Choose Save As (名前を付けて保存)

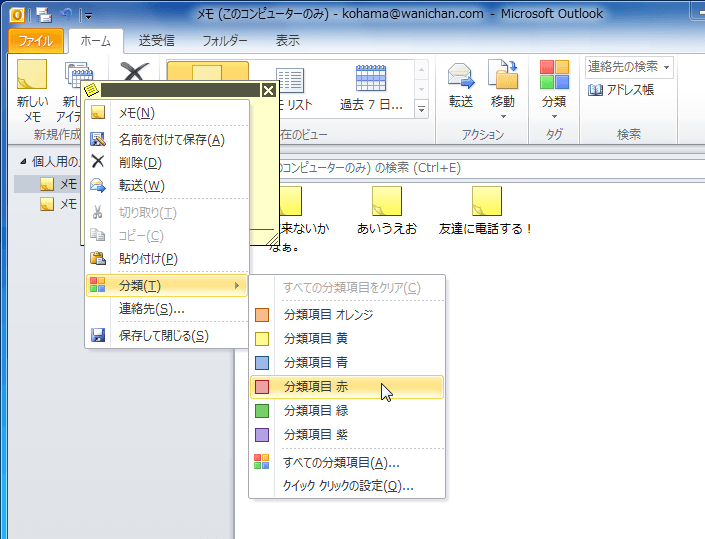(167, 140)
